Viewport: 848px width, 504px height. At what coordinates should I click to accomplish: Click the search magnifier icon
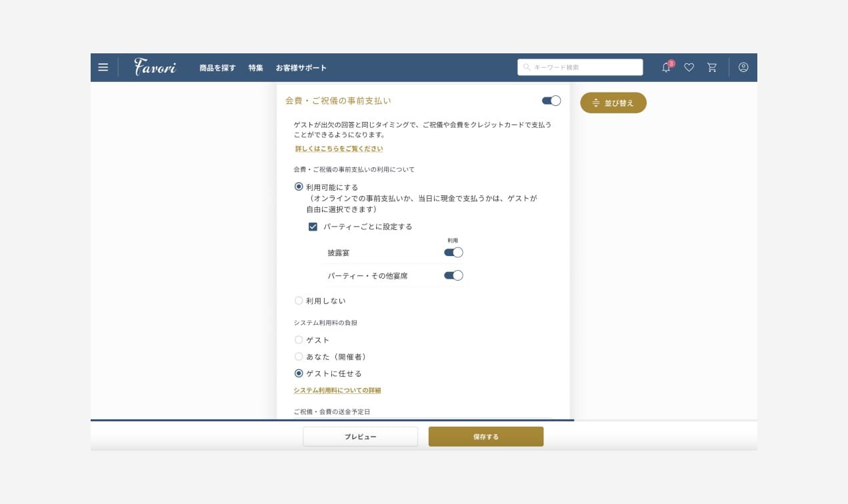point(527,67)
